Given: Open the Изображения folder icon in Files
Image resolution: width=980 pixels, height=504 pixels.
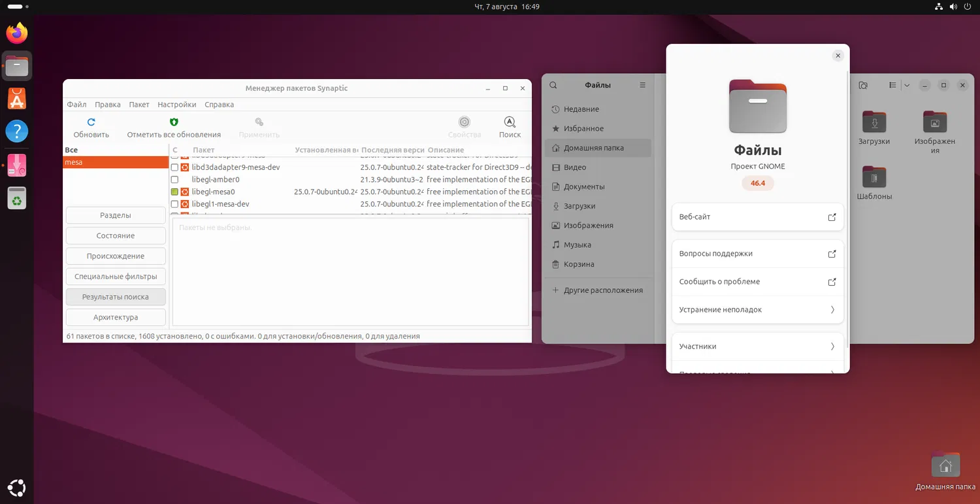Looking at the screenshot, I should [x=935, y=122].
